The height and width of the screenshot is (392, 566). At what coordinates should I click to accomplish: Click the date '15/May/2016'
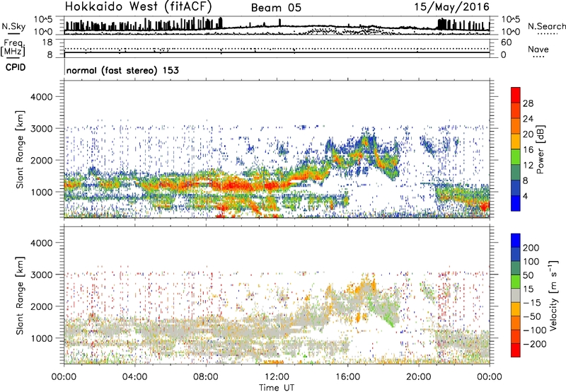pyautogui.click(x=451, y=6)
